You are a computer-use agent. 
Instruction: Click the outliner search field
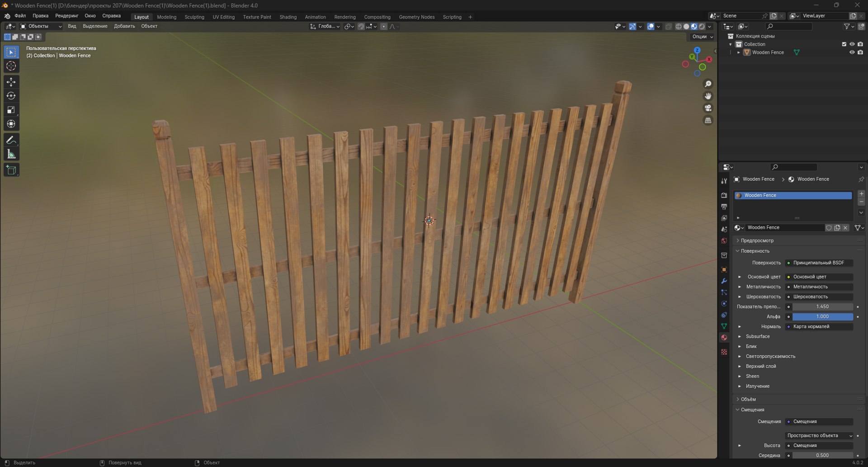pyautogui.click(x=789, y=27)
